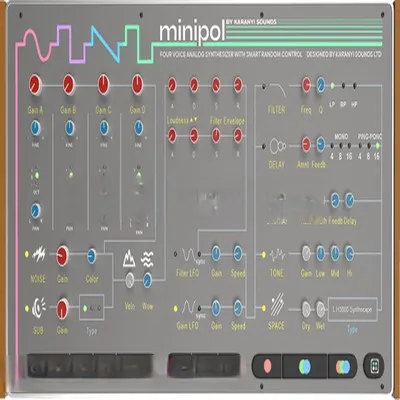400x400 pixels.
Task: Enable sync on the Gain LFO
Action: pyautogui.click(x=199, y=308)
